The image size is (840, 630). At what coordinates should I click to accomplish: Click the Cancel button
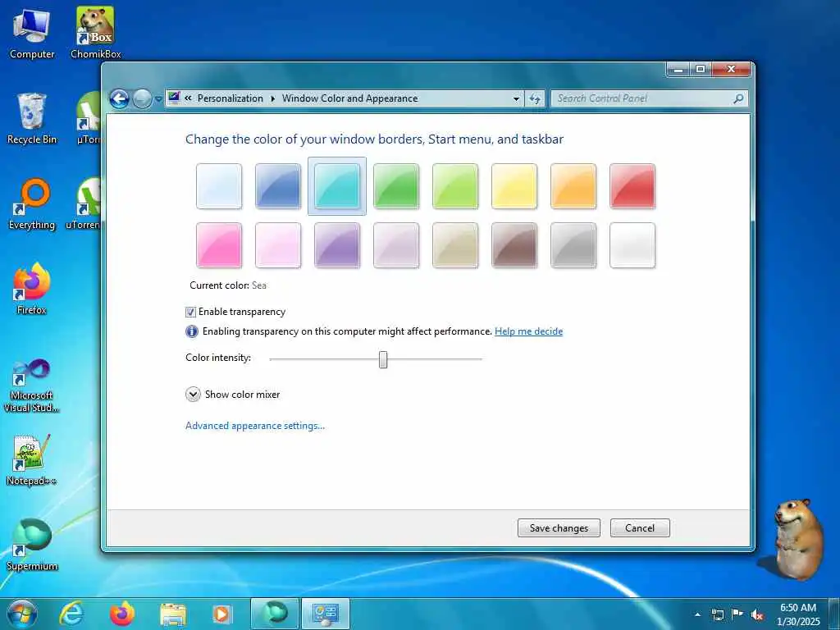coord(640,527)
